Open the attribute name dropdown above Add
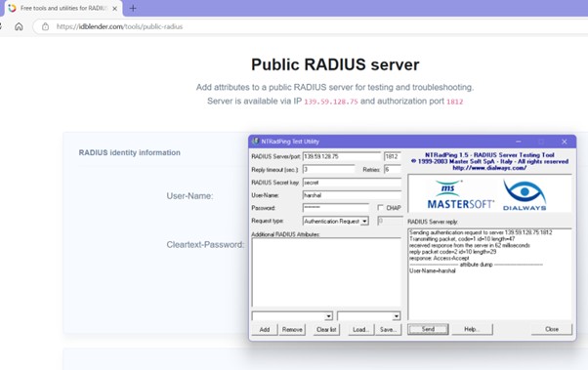 tap(328, 316)
